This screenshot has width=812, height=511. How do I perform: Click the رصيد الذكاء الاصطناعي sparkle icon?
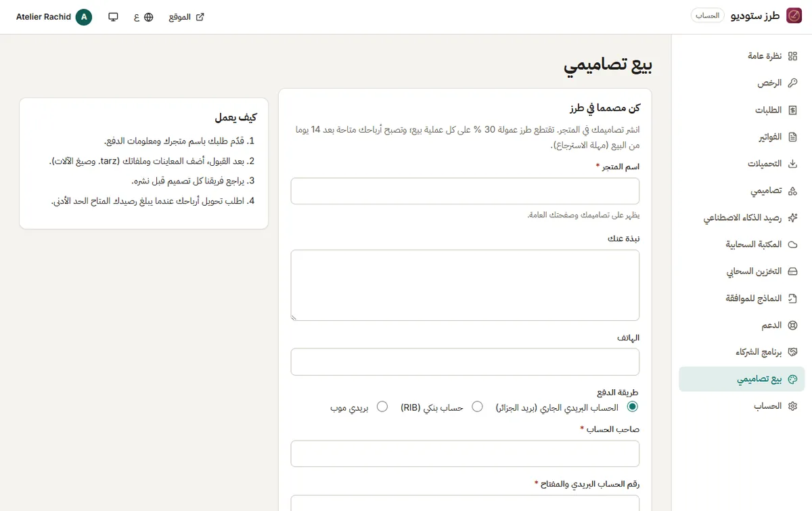click(794, 218)
